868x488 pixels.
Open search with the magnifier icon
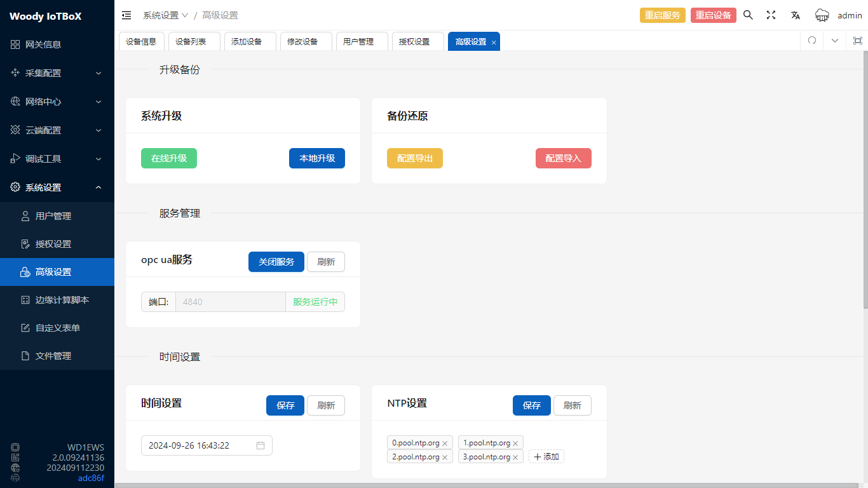click(x=748, y=15)
